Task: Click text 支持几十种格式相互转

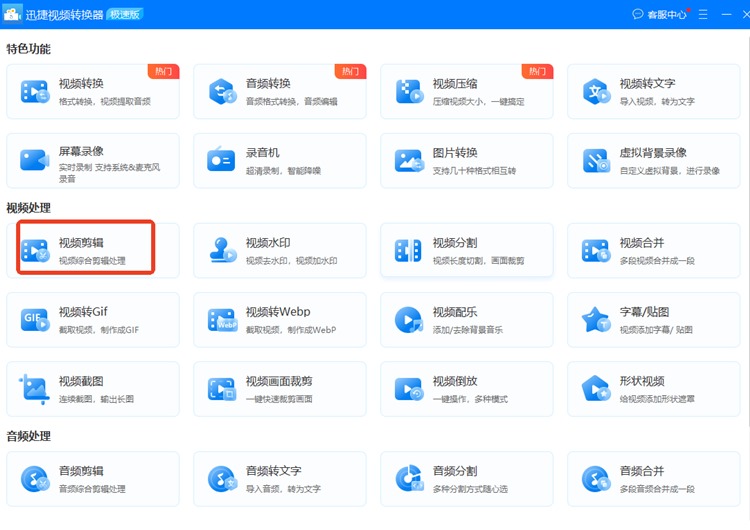Action: click(474, 170)
